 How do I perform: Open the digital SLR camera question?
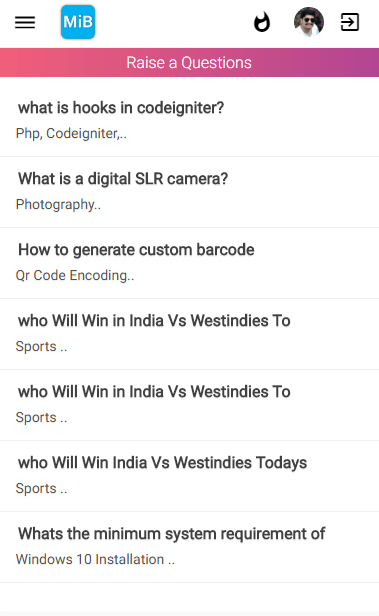click(123, 179)
